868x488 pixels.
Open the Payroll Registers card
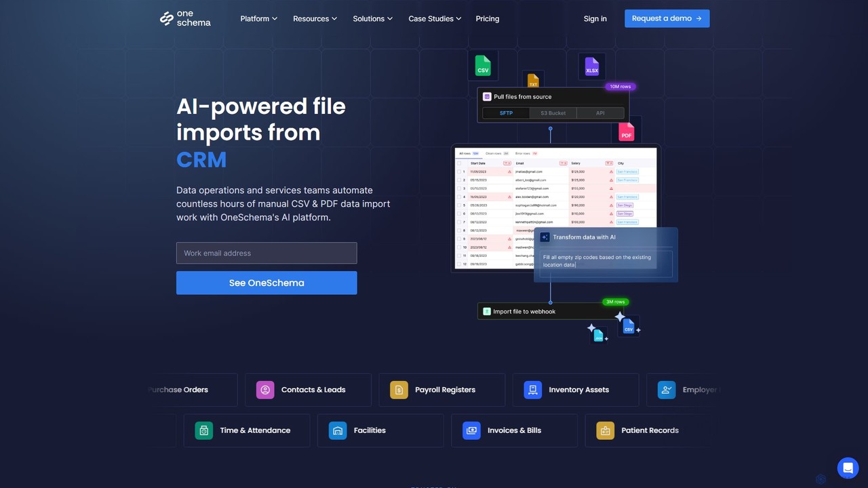[441, 390]
